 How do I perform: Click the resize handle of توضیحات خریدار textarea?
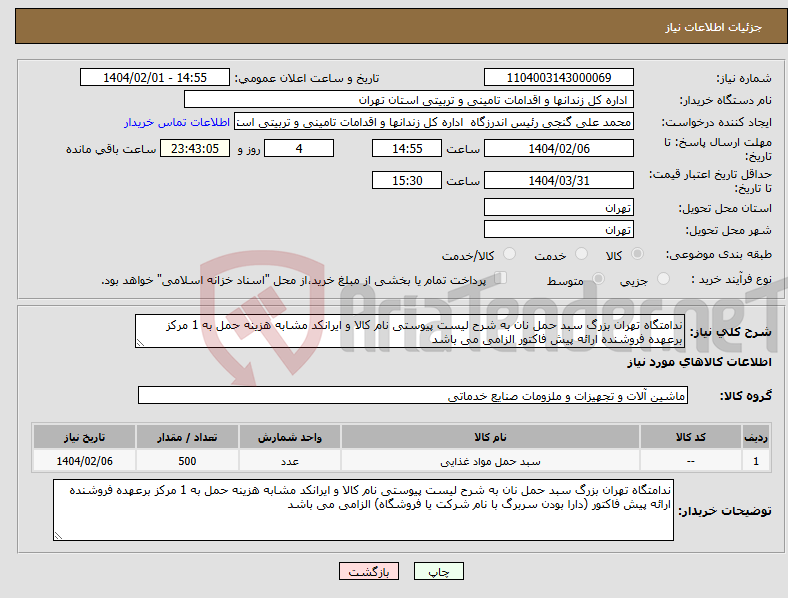[x=58, y=536]
